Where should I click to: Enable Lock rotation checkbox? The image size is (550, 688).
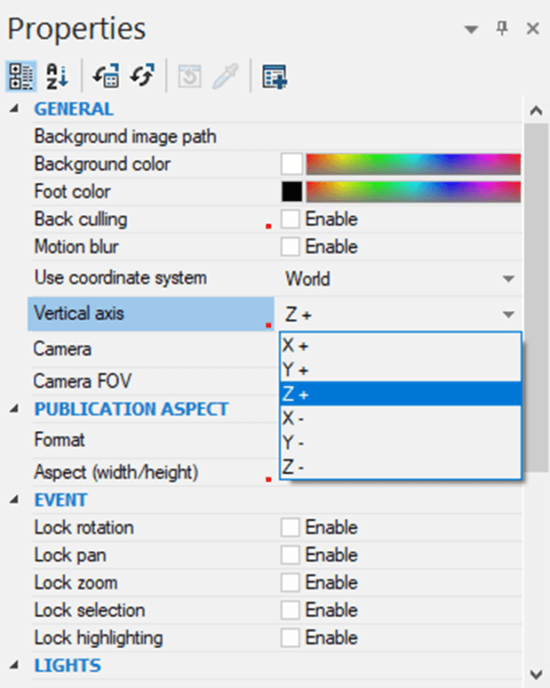point(290,527)
